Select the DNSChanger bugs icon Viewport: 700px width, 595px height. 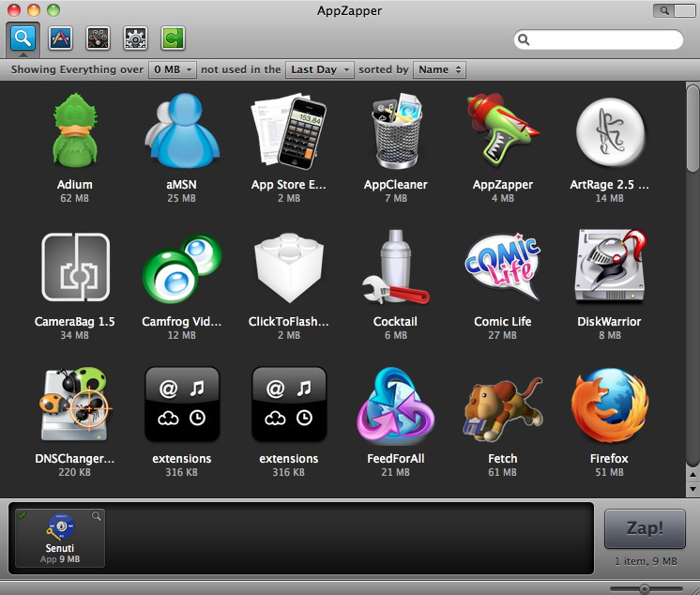(74, 404)
